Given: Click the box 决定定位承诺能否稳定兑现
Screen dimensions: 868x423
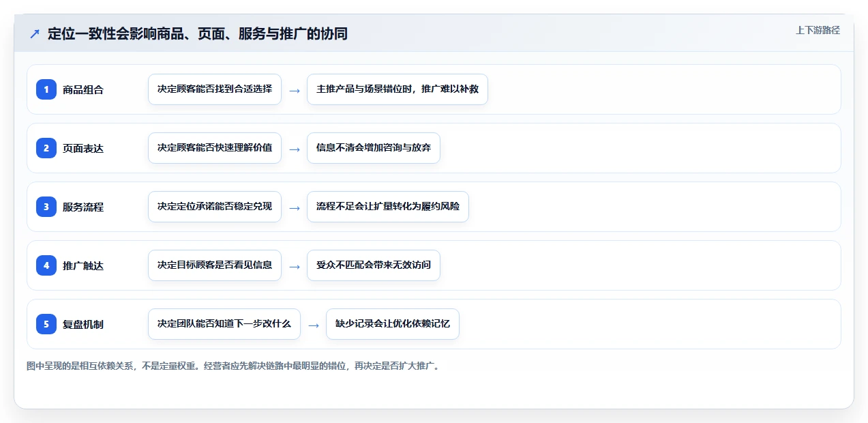Looking at the screenshot, I should (x=215, y=207).
